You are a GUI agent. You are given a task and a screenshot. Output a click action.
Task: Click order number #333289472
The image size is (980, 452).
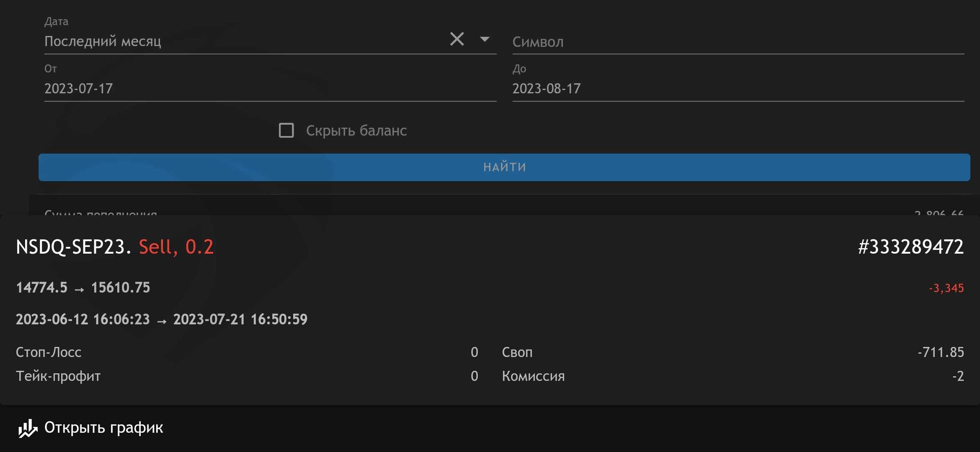910,247
